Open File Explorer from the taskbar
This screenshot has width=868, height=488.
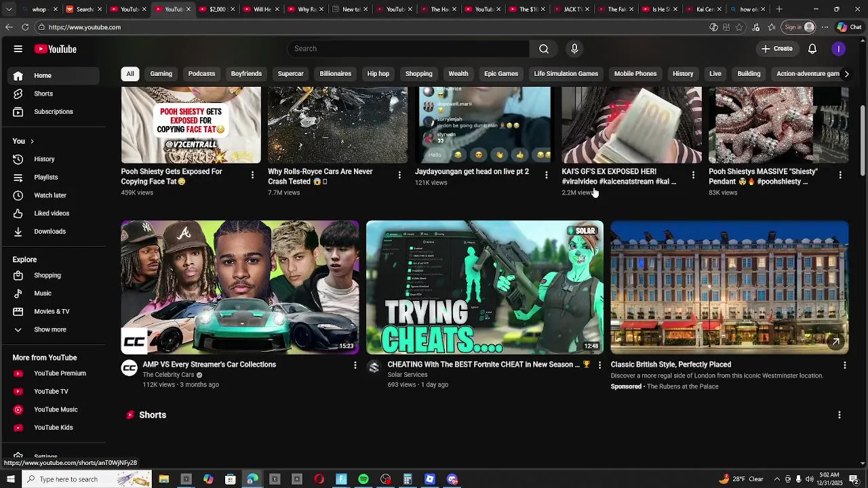click(163, 479)
